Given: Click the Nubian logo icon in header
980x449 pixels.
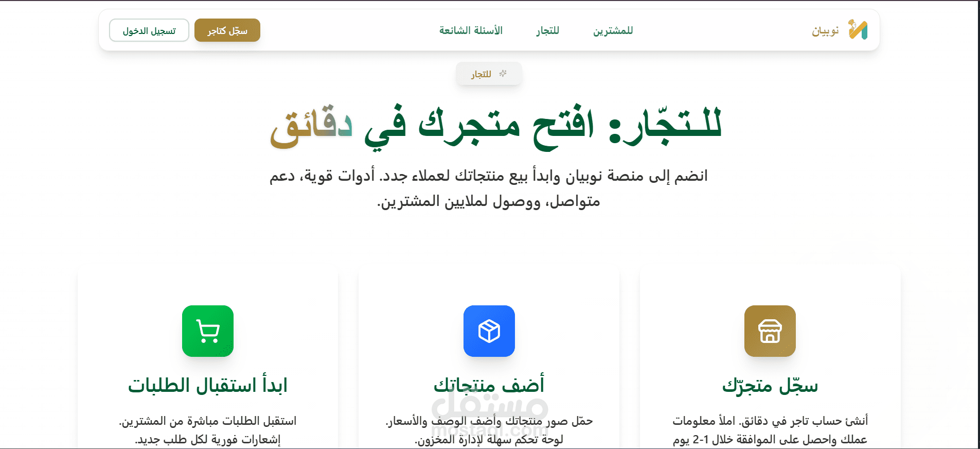Looking at the screenshot, I should click(x=858, y=30).
